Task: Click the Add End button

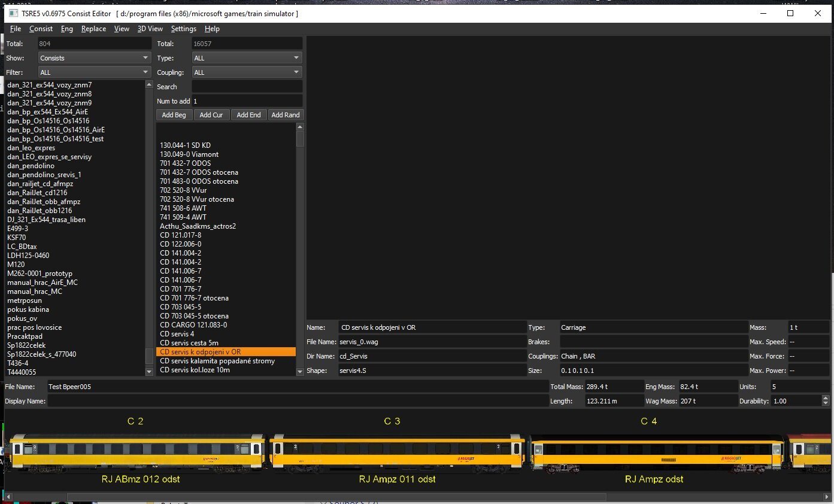Action: click(x=248, y=115)
